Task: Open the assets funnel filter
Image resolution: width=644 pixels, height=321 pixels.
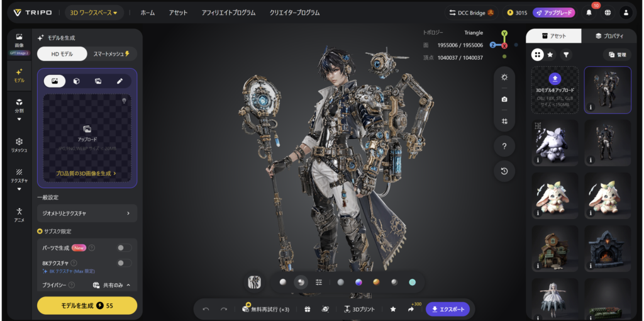Action: tap(566, 54)
